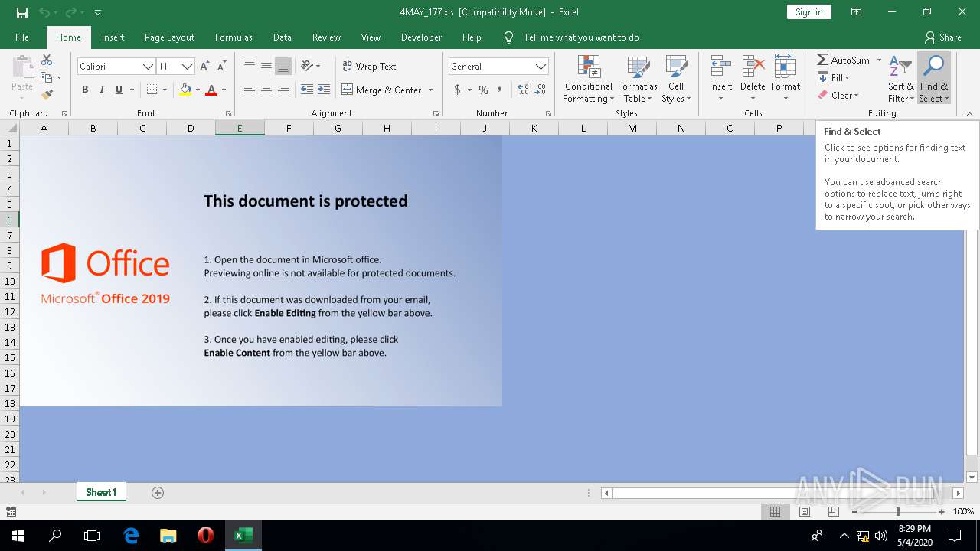Click the Save icon in title bar
The image size is (980, 551).
[22, 12]
